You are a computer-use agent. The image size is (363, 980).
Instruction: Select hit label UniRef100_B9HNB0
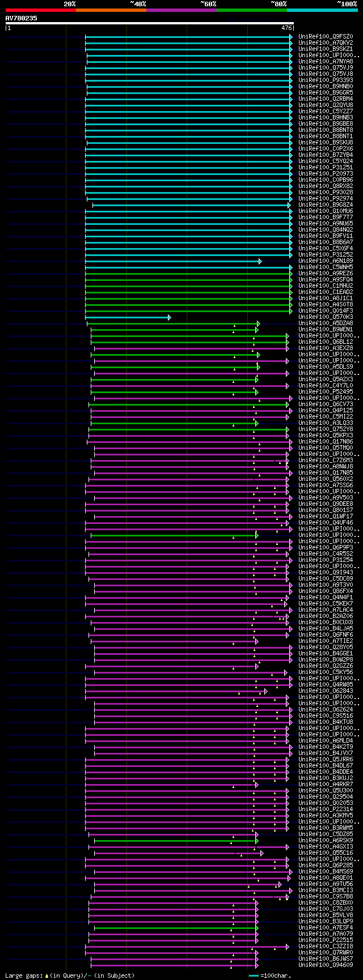(x=326, y=87)
